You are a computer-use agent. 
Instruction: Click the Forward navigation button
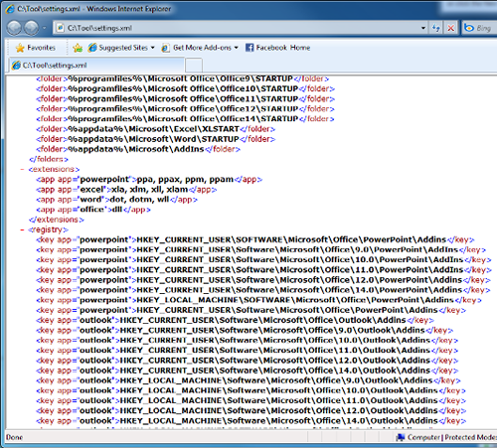(32, 28)
